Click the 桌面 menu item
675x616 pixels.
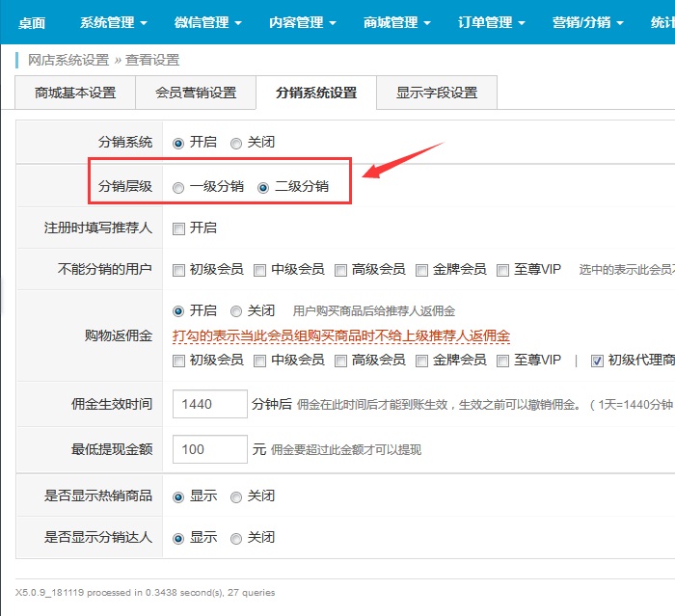[31, 22]
